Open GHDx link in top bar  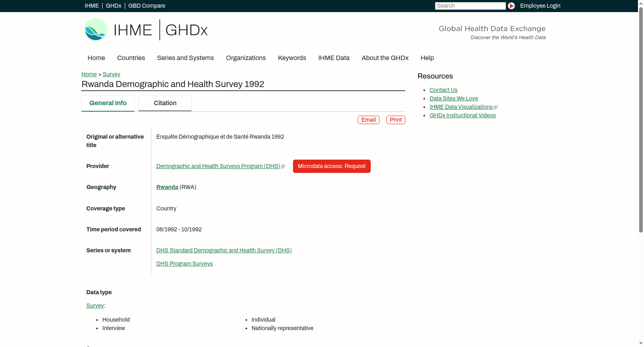[x=114, y=6]
